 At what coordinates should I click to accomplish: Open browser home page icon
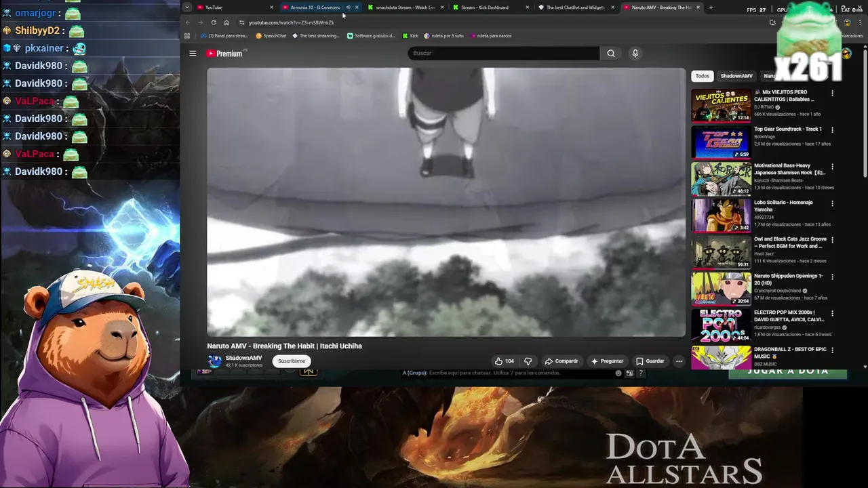226,22
